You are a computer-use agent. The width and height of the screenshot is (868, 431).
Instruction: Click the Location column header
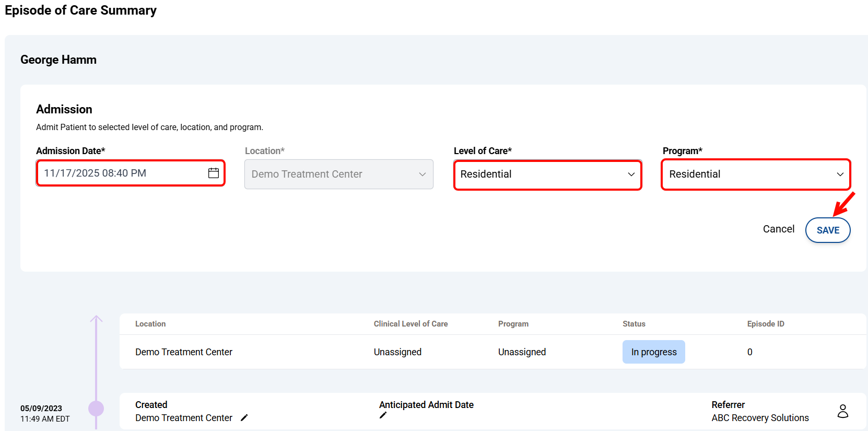150,324
